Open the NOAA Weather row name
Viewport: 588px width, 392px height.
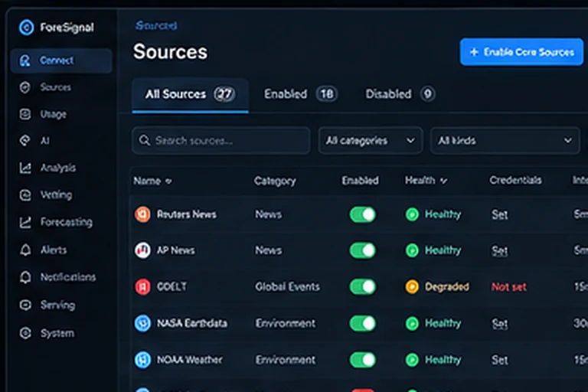pyautogui.click(x=190, y=360)
